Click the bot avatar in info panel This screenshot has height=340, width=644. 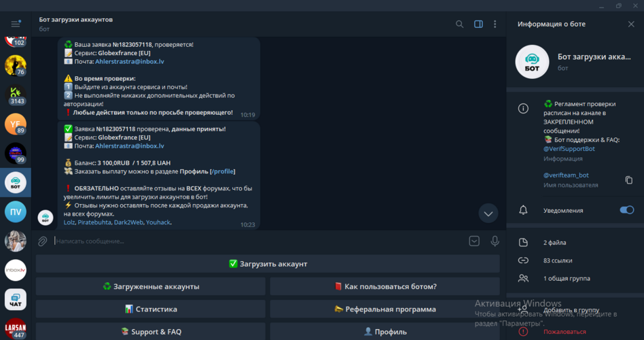click(x=533, y=62)
